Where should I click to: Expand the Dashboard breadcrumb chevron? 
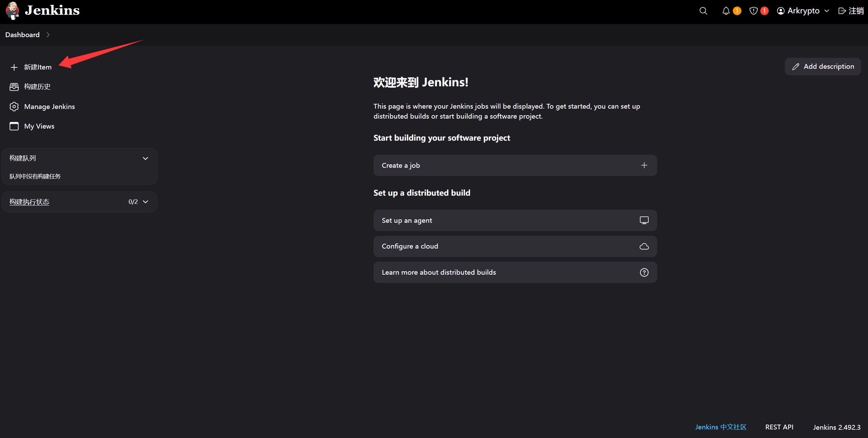coord(48,35)
